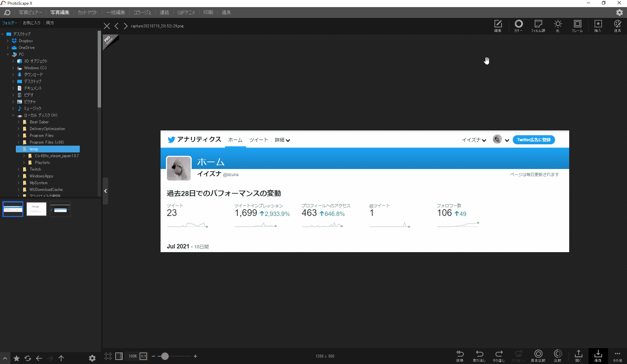This screenshot has height=364, width=627.
Task: Collapse the ローカル ディスク (H) drive node
Action: (13, 115)
